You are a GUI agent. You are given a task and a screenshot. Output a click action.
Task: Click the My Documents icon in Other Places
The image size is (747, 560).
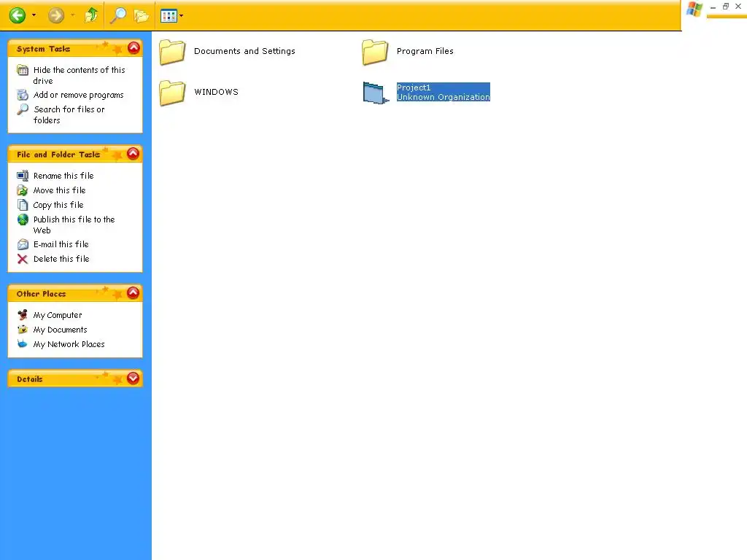point(23,329)
